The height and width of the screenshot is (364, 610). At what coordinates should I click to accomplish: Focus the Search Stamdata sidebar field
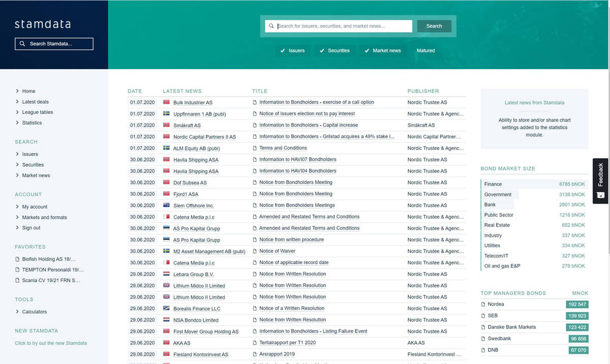pos(54,44)
